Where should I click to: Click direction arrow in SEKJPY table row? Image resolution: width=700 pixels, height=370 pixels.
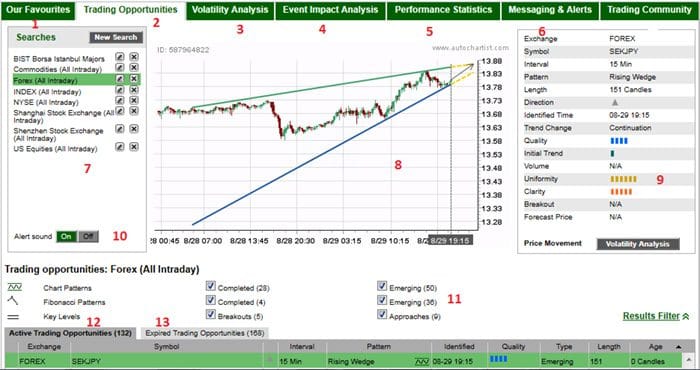[x=270, y=359]
